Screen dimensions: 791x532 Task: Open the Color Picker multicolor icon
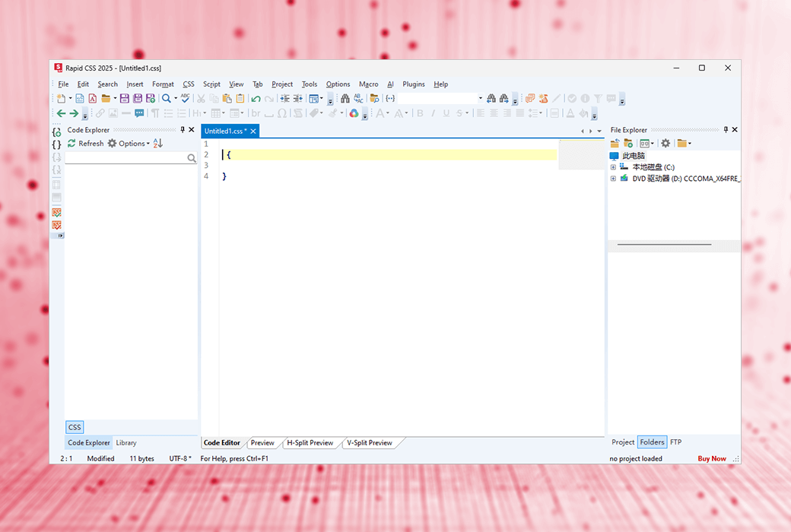(x=354, y=113)
